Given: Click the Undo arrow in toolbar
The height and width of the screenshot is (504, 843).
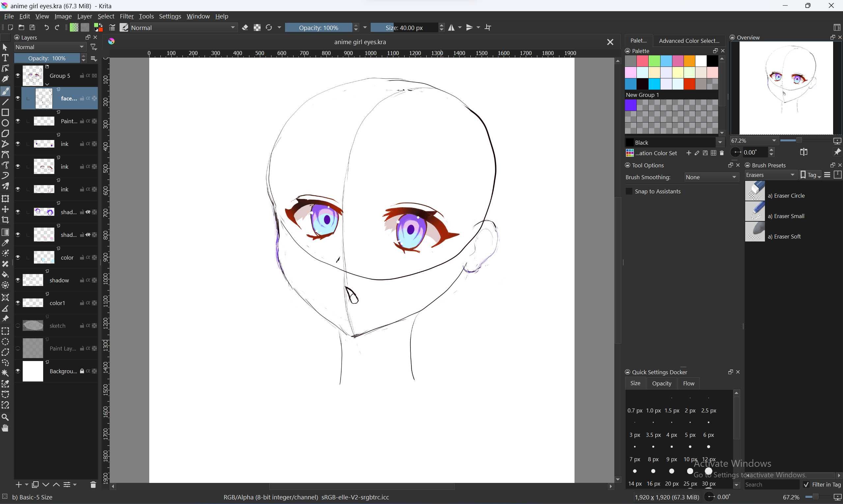Looking at the screenshot, I should [x=46, y=28].
